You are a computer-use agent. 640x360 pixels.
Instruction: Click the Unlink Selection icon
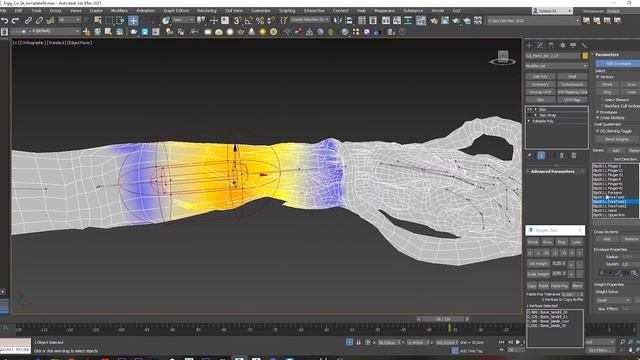(39, 20)
